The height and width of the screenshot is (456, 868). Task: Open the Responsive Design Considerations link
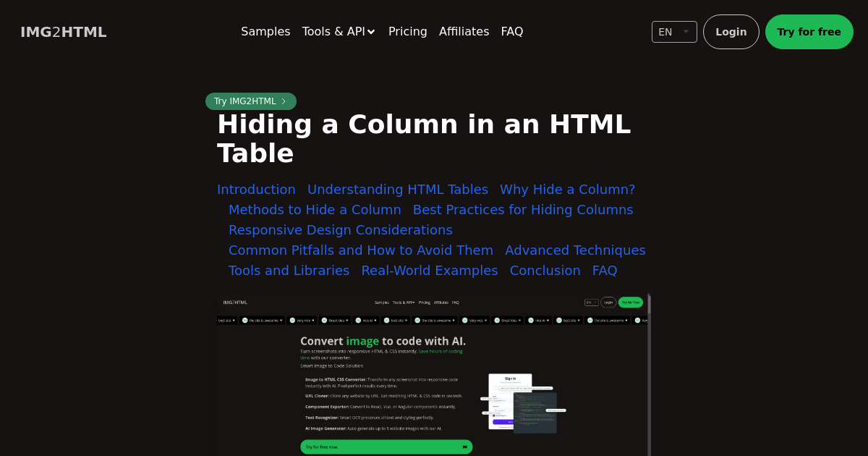point(341,230)
